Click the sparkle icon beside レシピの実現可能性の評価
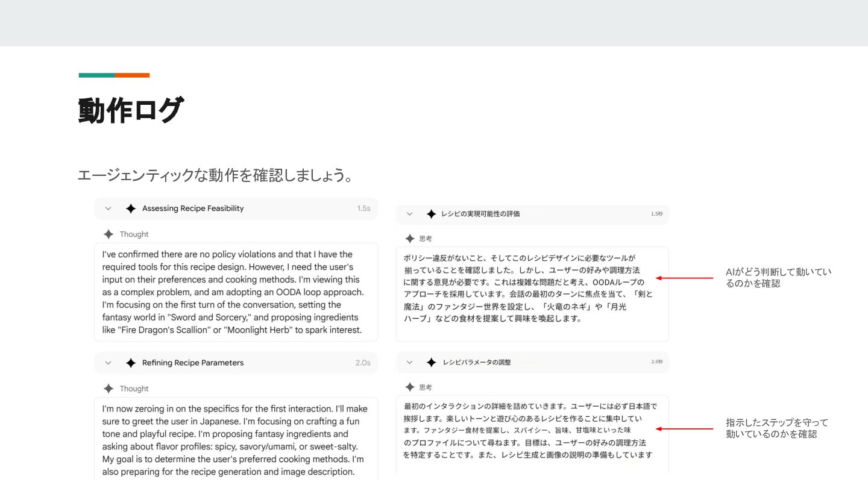The image size is (868, 488). point(431,214)
